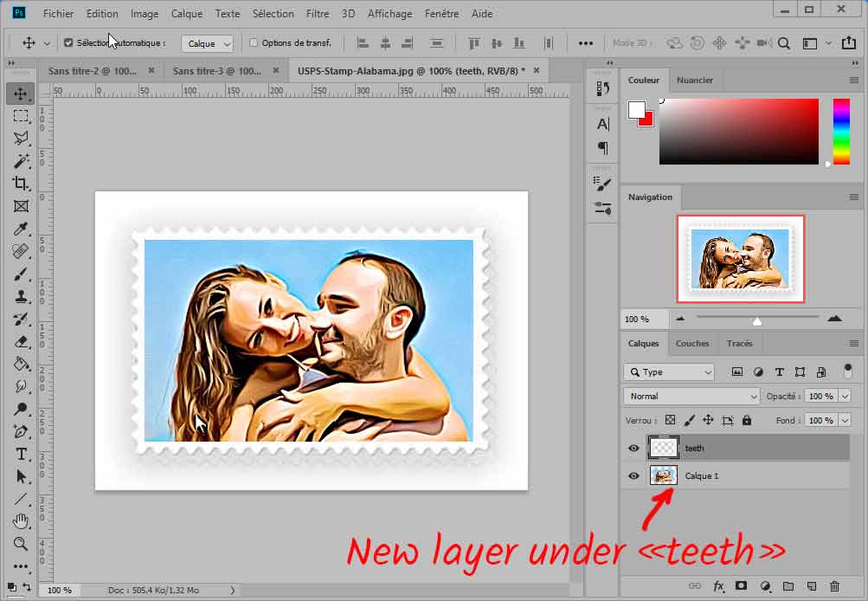The width and height of the screenshot is (868, 601).
Task: Toggle Sélection automatique checkbox
Action: coord(68,42)
